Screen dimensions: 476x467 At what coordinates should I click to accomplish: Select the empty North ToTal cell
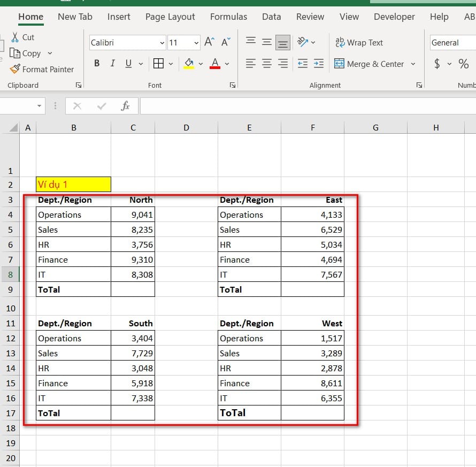pyautogui.click(x=133, y=289)
